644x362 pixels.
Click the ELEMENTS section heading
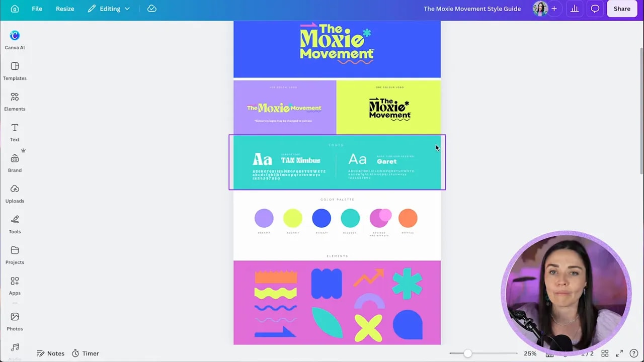point(337,256)
